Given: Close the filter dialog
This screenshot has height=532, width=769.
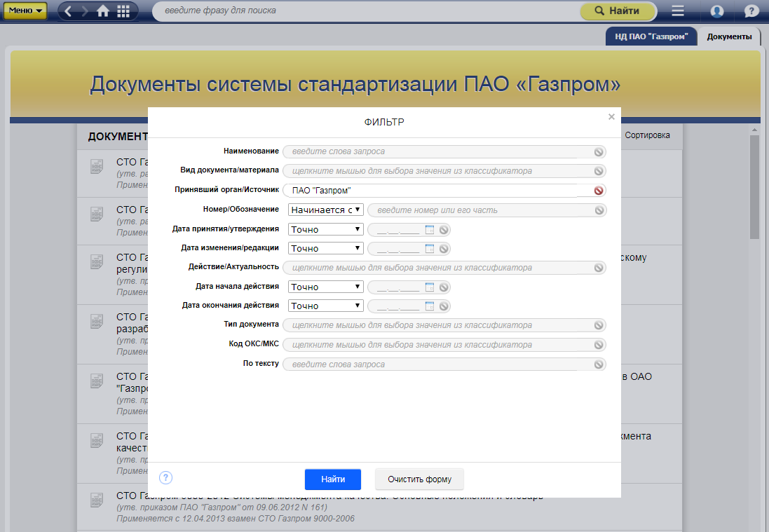Looking at the screenshot, I should [x=611, y=117].
